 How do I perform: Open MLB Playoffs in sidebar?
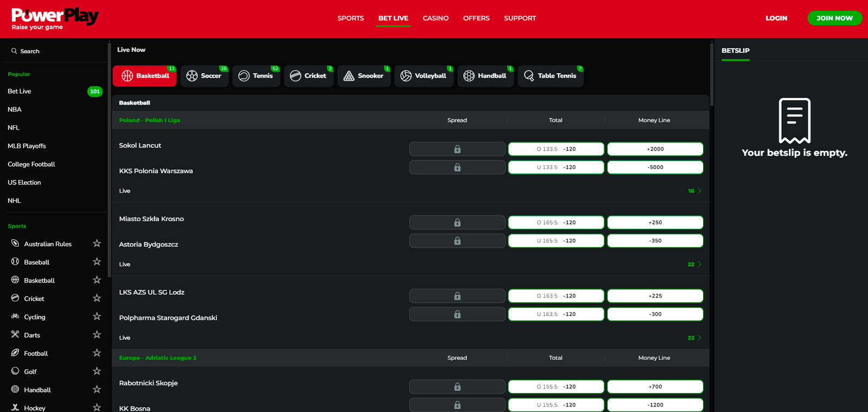pyautogui.click(x=27, y=146)
